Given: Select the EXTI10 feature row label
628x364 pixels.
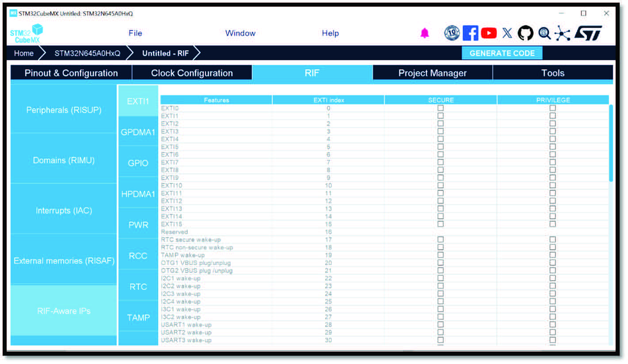Looking at the screenshot, I should [x=171, y=186].
